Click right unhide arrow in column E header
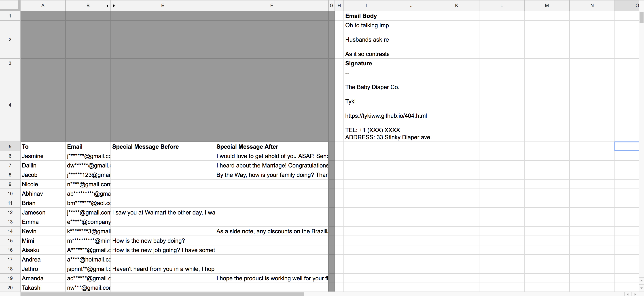The height and width of the screenshot is (296, 644). 114,6
